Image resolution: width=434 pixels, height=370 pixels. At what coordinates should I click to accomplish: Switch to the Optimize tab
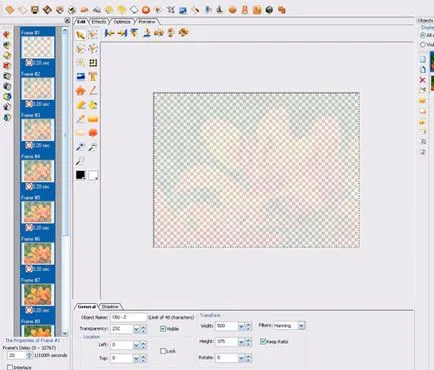click(x=122, y=22)
